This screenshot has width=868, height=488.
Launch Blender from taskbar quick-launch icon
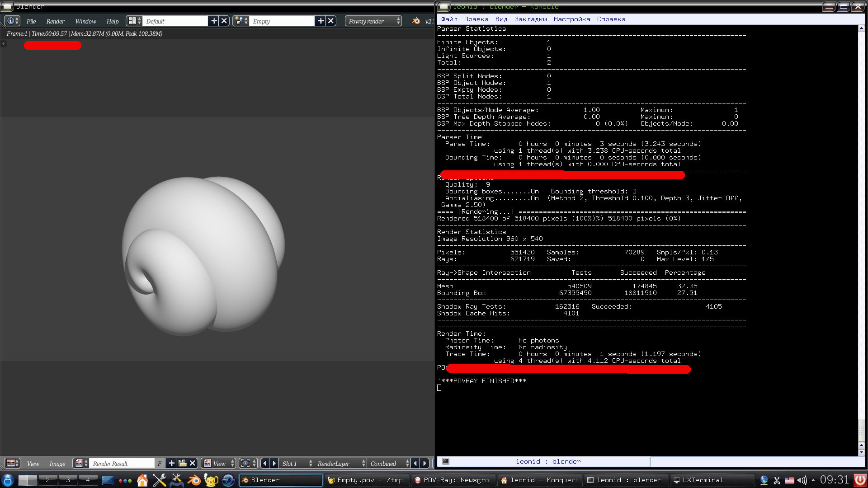click(x=194, y=480)
